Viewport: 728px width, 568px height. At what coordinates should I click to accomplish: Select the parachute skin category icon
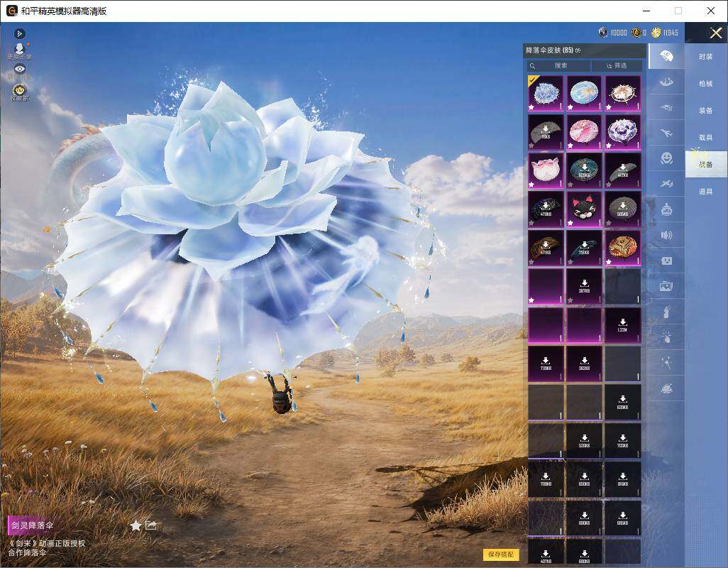(666, 57)
